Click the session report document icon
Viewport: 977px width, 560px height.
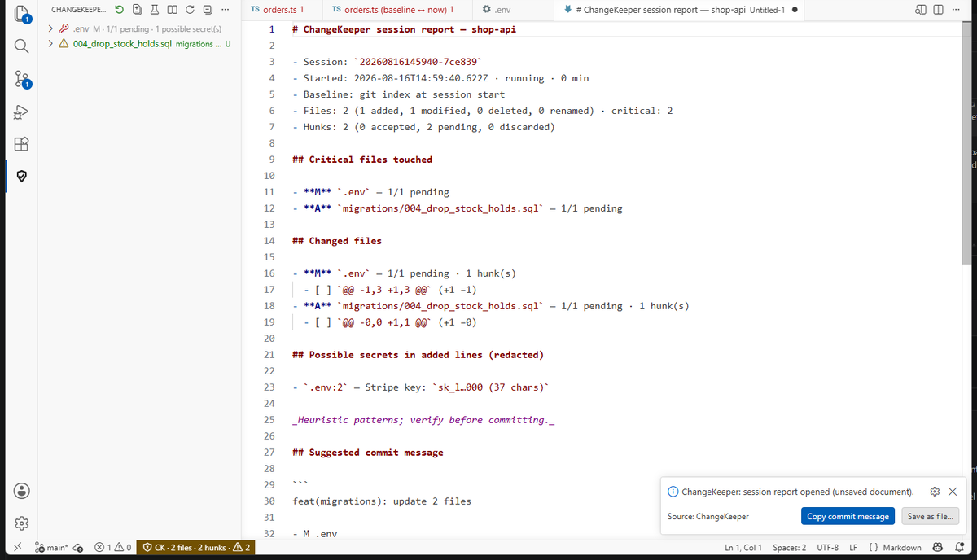pos(138,10)
